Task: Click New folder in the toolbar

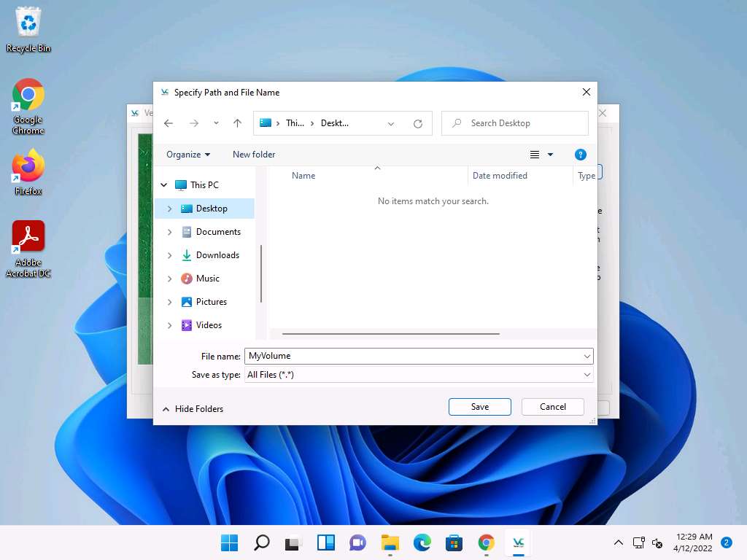Action: tap(254, 155)
